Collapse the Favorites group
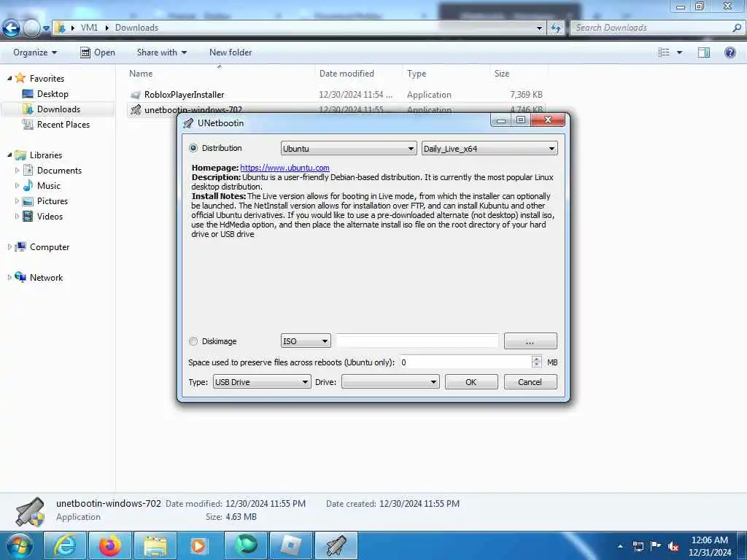The height and width of the screenshot is (560, 747). [x=9, y=78]
